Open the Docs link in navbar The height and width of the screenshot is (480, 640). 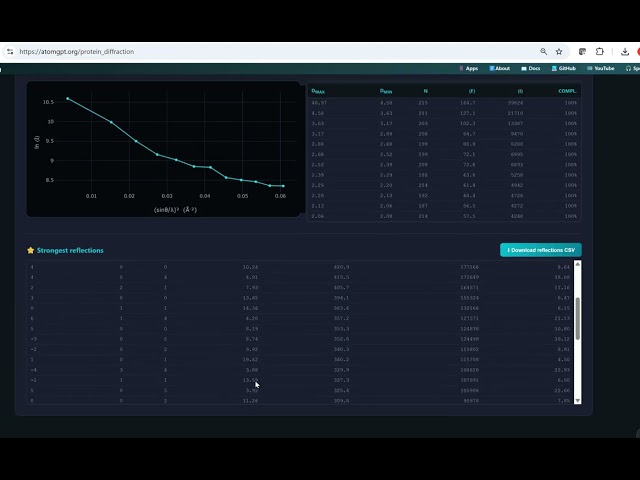click(x=531, y=68)
